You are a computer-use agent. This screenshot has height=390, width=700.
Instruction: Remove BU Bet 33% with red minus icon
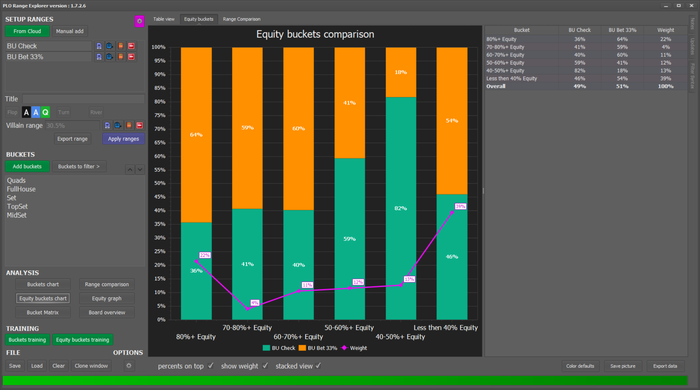pos(131,57)
